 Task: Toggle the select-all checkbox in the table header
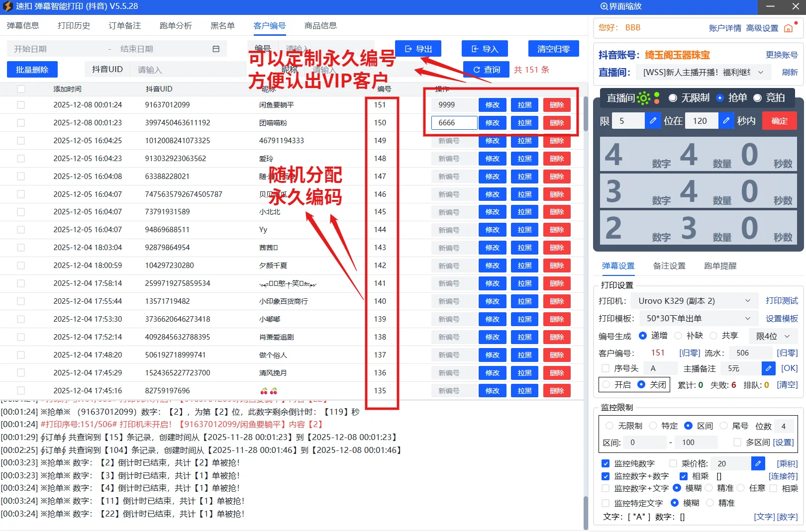pos(20,89)
